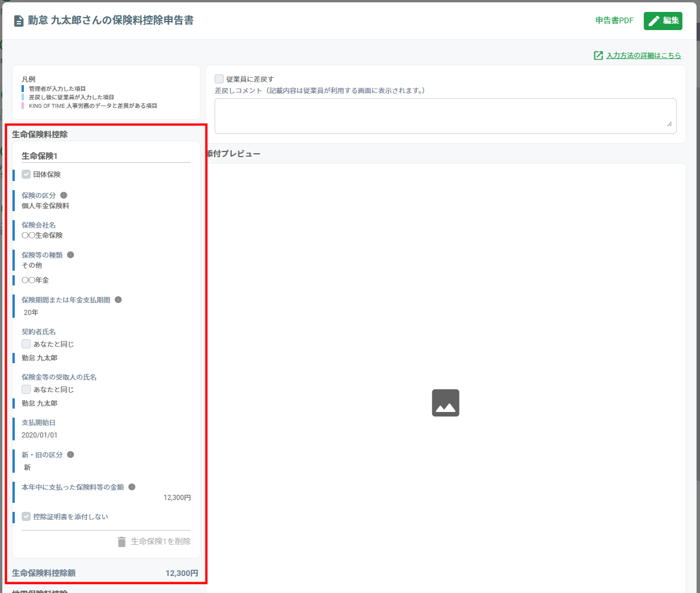
Task: Click the 生命保険料控除額 total label
Action: click(44, 573)
